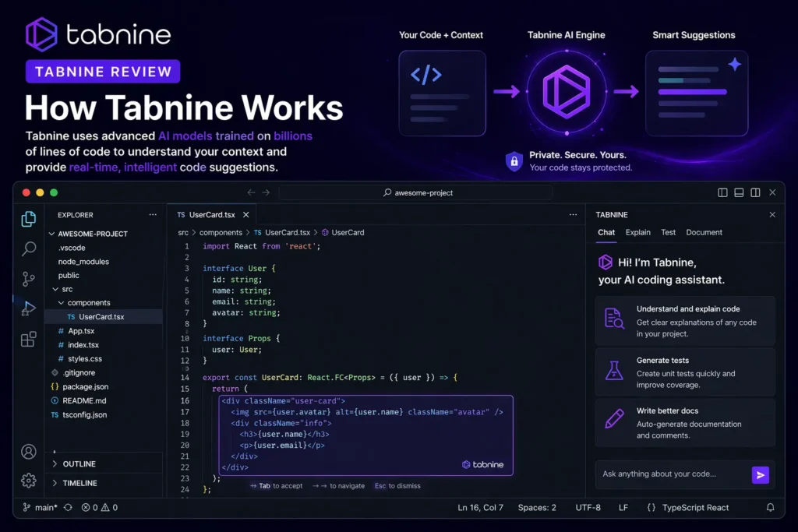The height and width of the screenshot is (532, 798).
Task: Click the Write better docs pencil icon
Action: (x=614, y=418)
